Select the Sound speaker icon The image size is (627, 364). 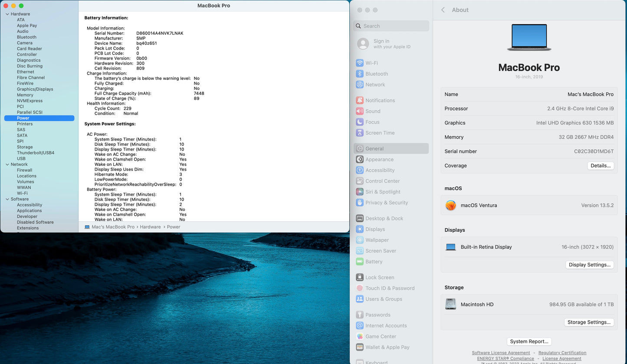pos(359,111)
